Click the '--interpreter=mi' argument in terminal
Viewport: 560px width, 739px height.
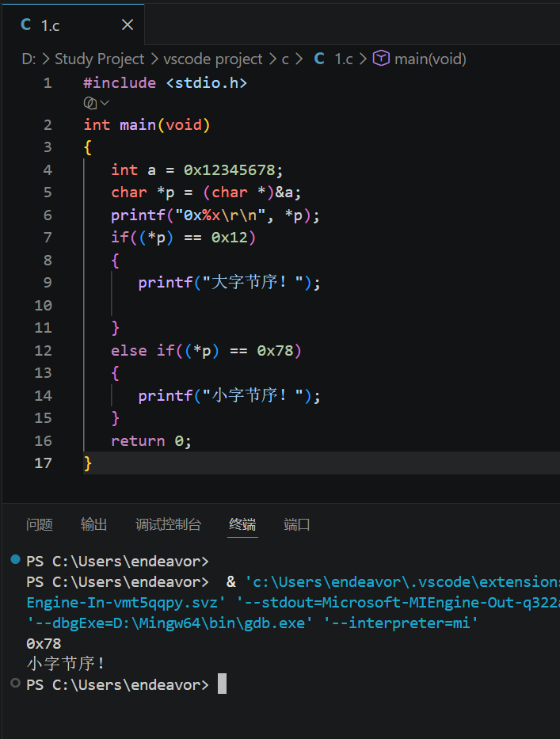[x=401, y=623]
